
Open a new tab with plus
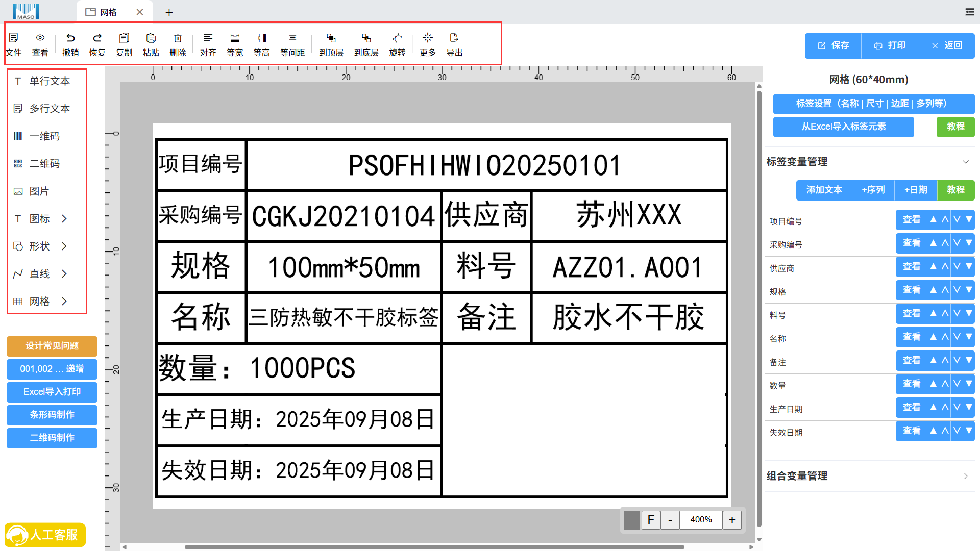coord(169,12)
